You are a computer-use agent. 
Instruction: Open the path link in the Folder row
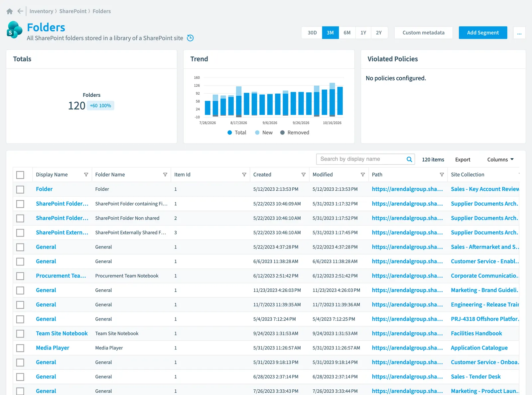pyautogui.click(x=407, y=189)
